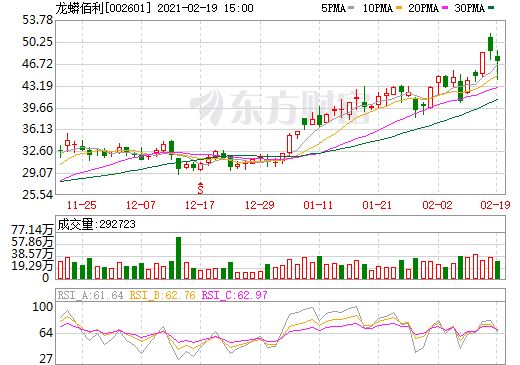520x365 pixels.
Task: Click the RSI_A:61.64 indicator label
Action: click(x=90, y=295)
